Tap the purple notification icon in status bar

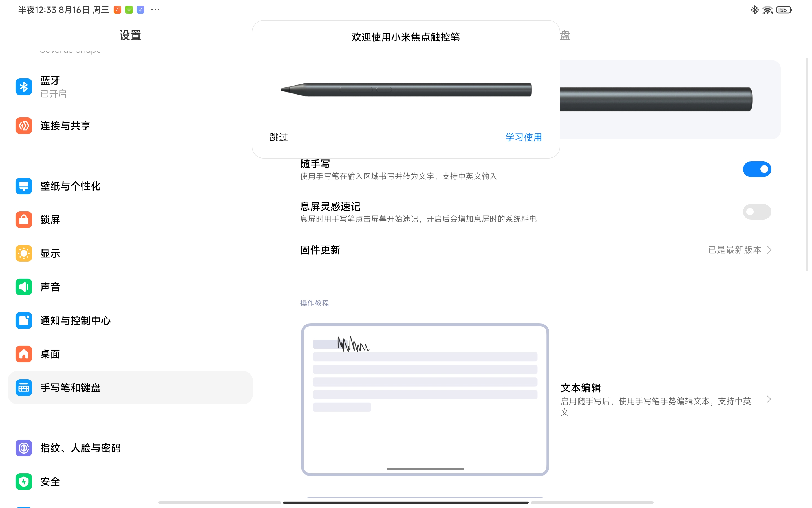pos(141,10)
